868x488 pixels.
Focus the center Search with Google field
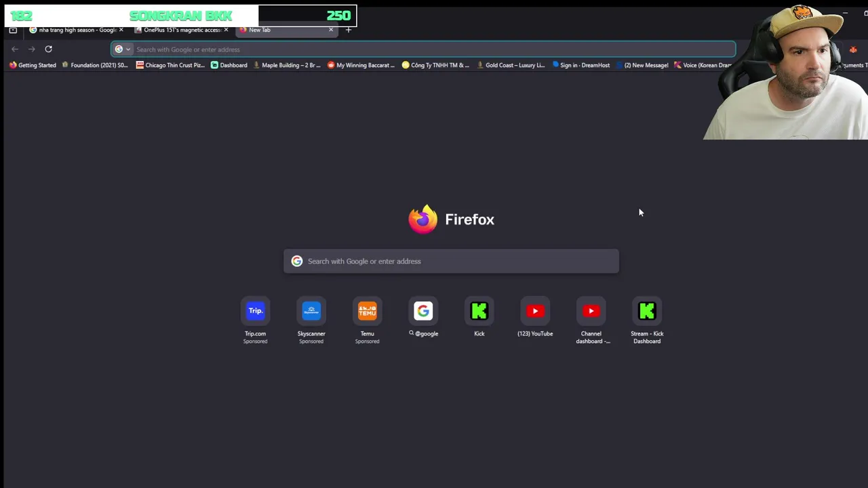[451, 261]
